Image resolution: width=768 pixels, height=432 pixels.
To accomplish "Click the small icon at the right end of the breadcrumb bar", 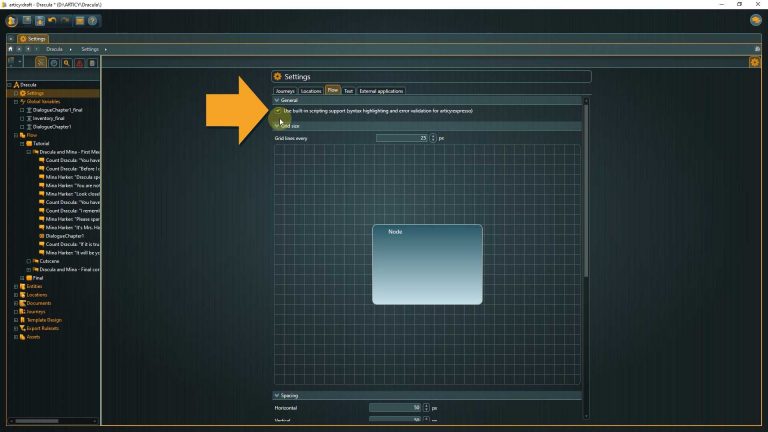I will [757, 49].
